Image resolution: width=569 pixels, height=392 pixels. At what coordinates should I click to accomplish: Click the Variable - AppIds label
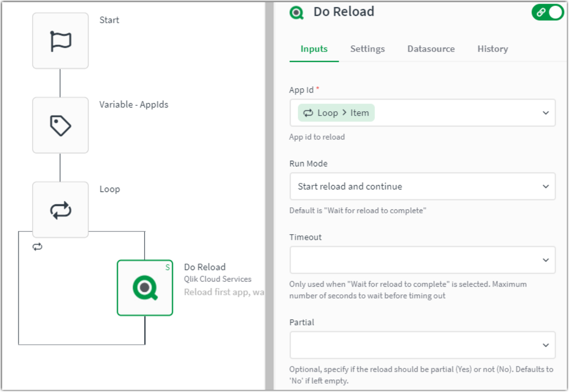[134, 105]
